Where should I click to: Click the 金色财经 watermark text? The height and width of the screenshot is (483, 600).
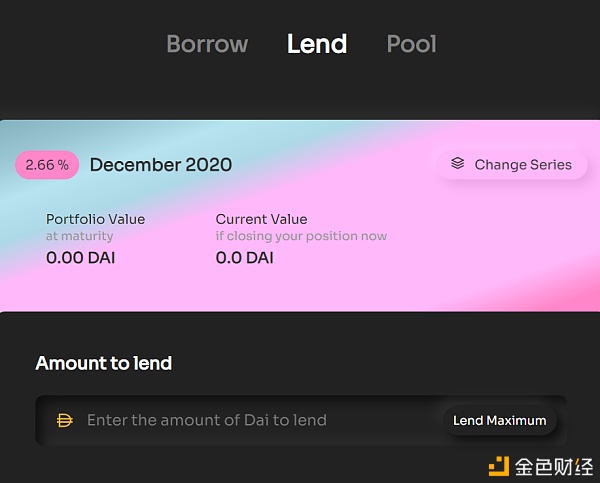coord(554,467)
